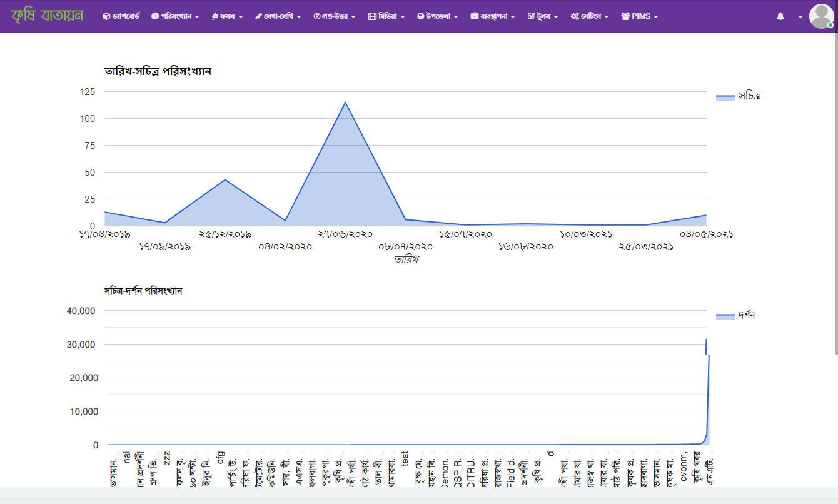Click the chart title তারিখ-সচিত্র পরিসংখ্যান

tap(158, 71)
